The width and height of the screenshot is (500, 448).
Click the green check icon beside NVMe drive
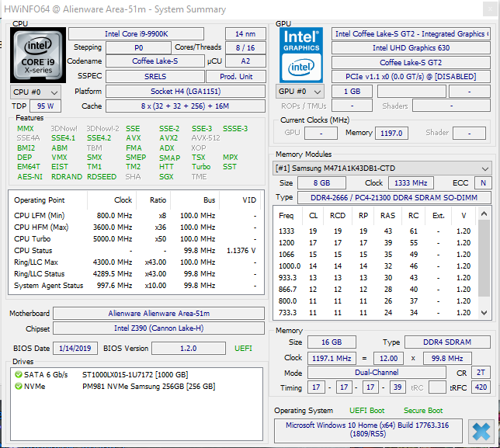pyautogui.click(x=19, y=386)
